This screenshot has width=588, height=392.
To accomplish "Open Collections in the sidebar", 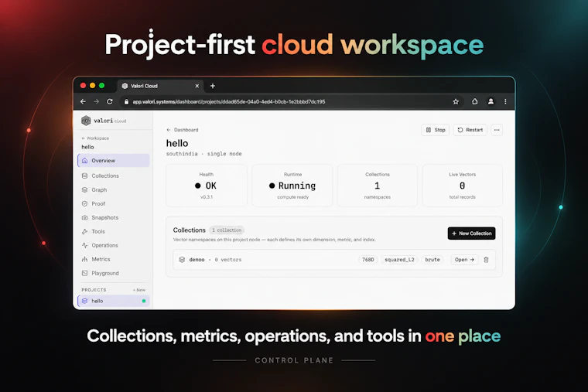I will click(x=114, y=176).
